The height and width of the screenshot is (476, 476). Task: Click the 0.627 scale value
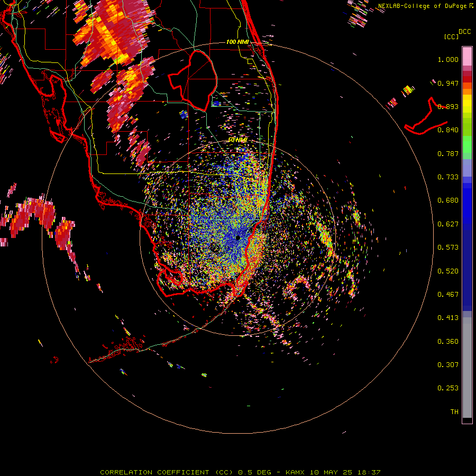[448, 224]
